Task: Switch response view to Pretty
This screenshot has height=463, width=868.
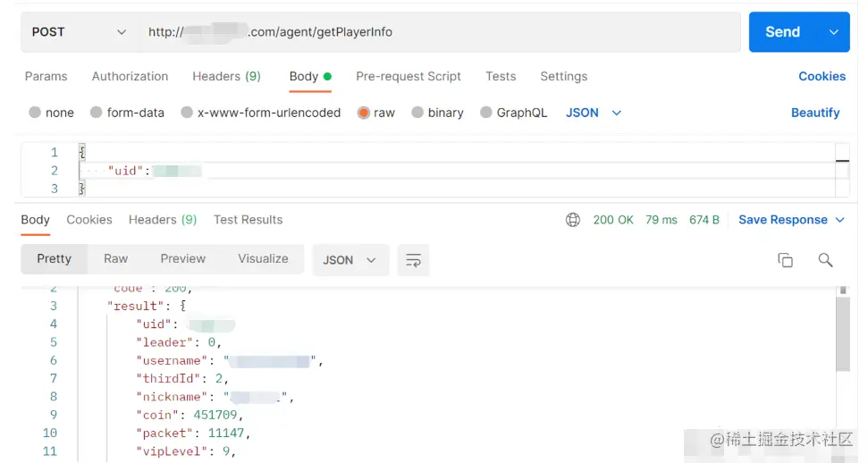Action: click(55, 258)
